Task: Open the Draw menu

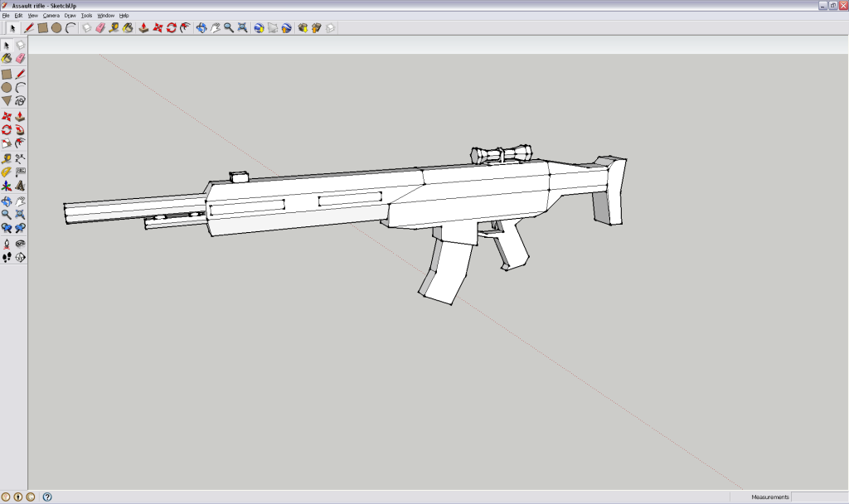Action: point(70,16)
